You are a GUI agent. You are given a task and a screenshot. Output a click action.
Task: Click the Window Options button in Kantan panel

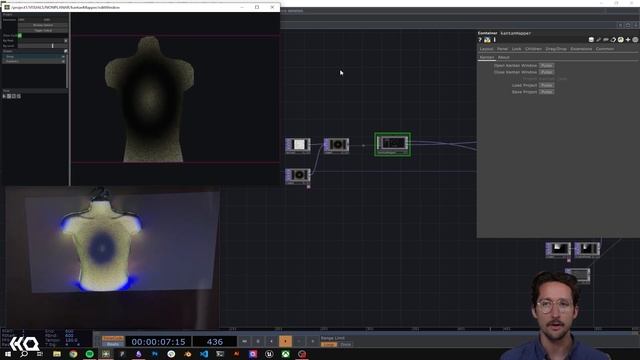pos(43,25)
